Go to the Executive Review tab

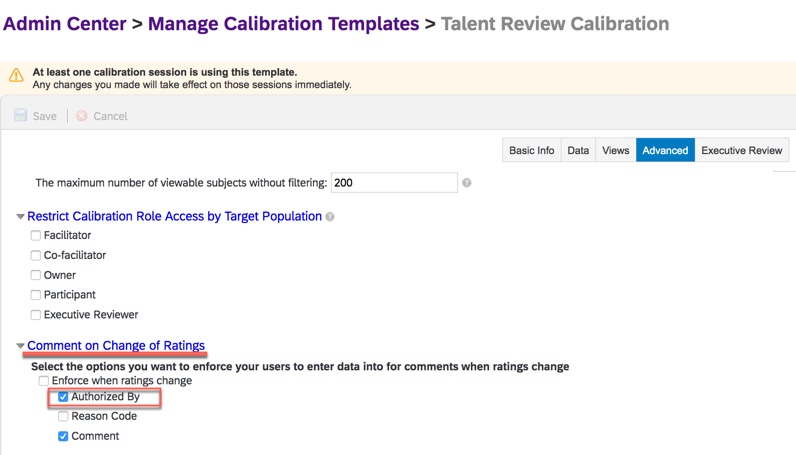coord(741,150)
